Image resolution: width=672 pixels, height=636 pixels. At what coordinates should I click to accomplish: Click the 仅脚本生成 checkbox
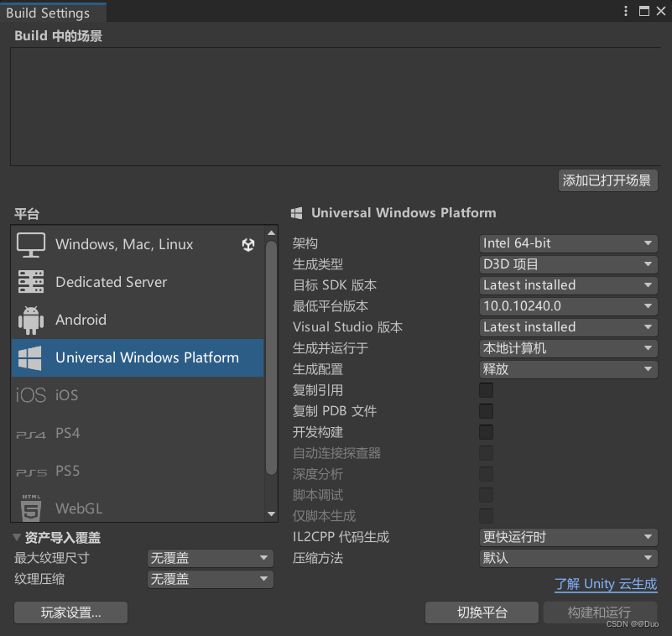tap(486, 516)
